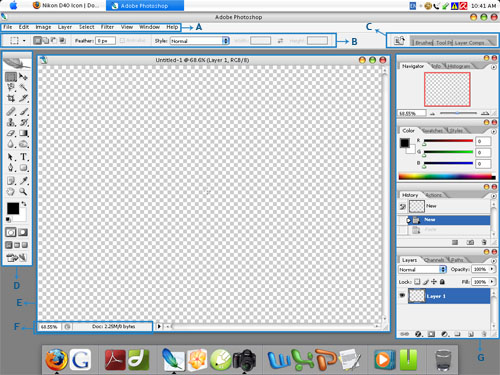
Task: Select the Gradient tool
Action: [23, 133]
